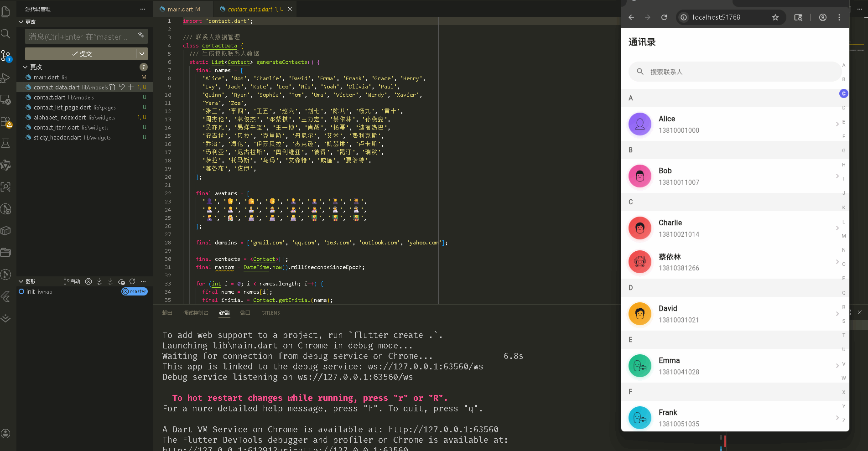Close the terminal panel with X
The height and width of the screenshot is (451, 868).
click(x=860, y=312)
